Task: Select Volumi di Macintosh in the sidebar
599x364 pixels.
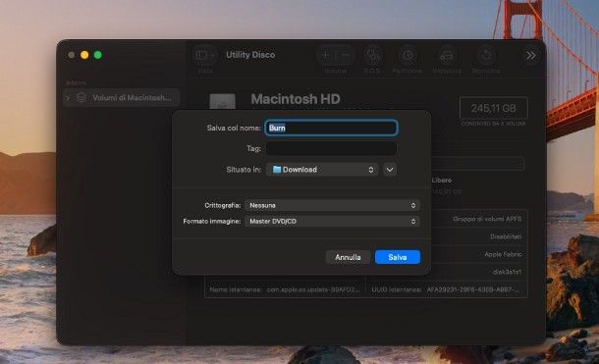Action: (122, 98)
